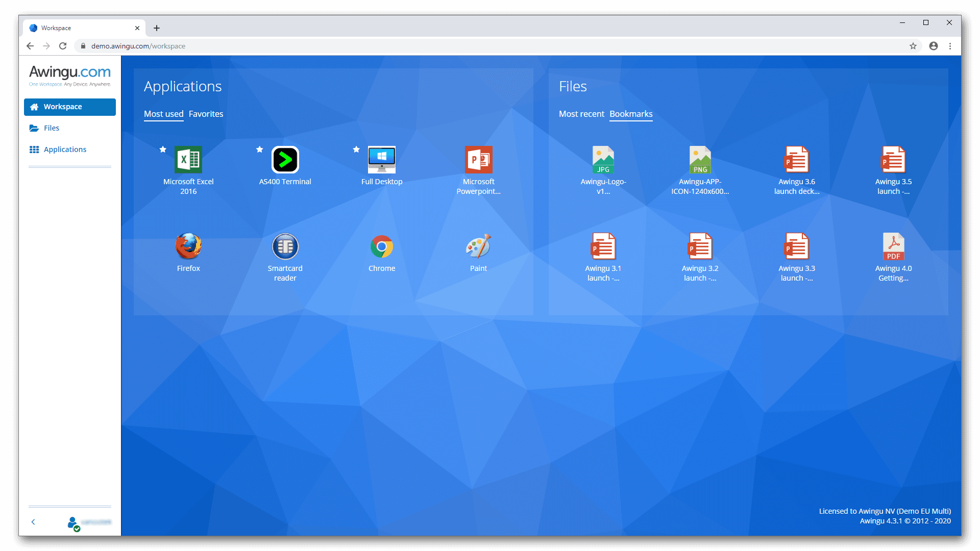The width and height of the screenshot is (980, 551).
Task: Start the Full Desktop session
Action: point(381,160)
